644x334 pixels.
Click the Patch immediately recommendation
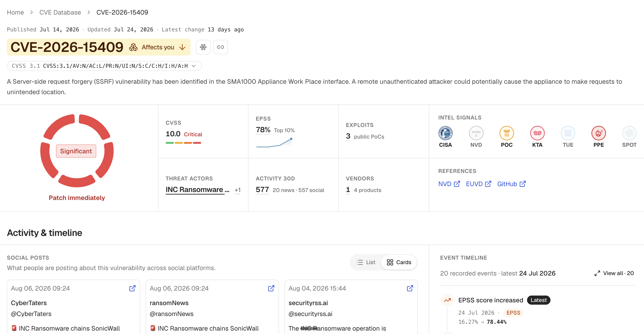click(77, 198)
